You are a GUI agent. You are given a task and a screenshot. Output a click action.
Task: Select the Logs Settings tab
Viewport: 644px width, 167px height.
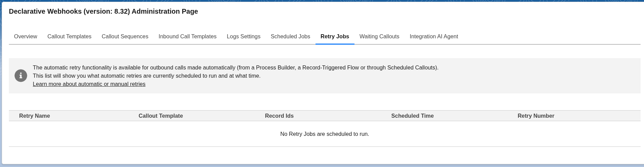(244, 37)
